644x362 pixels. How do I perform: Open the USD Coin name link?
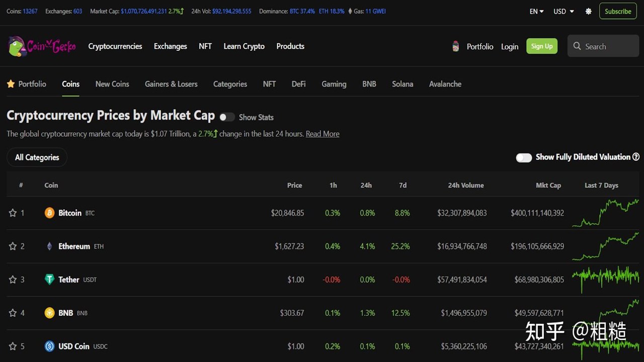(74, 346)
